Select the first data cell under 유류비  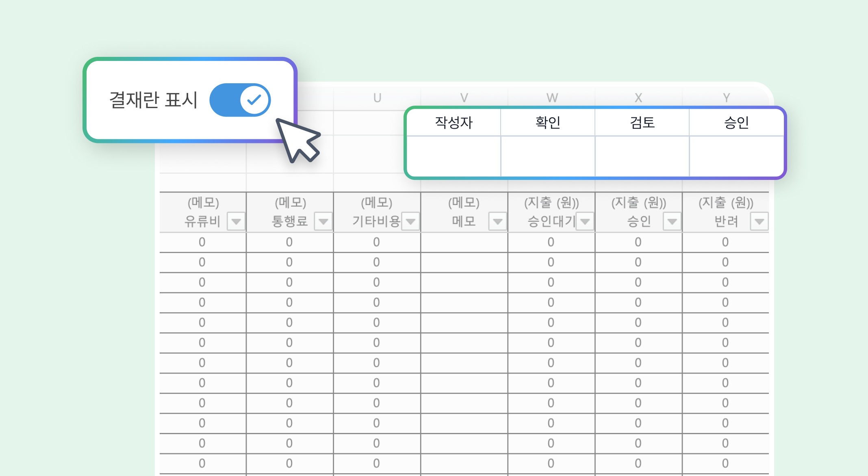203,242
